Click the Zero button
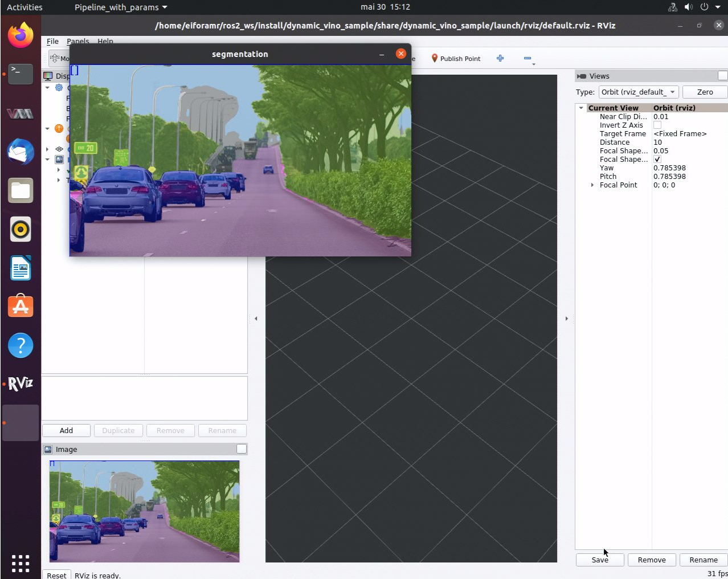728x579 pixels. [x=705, y=92]
